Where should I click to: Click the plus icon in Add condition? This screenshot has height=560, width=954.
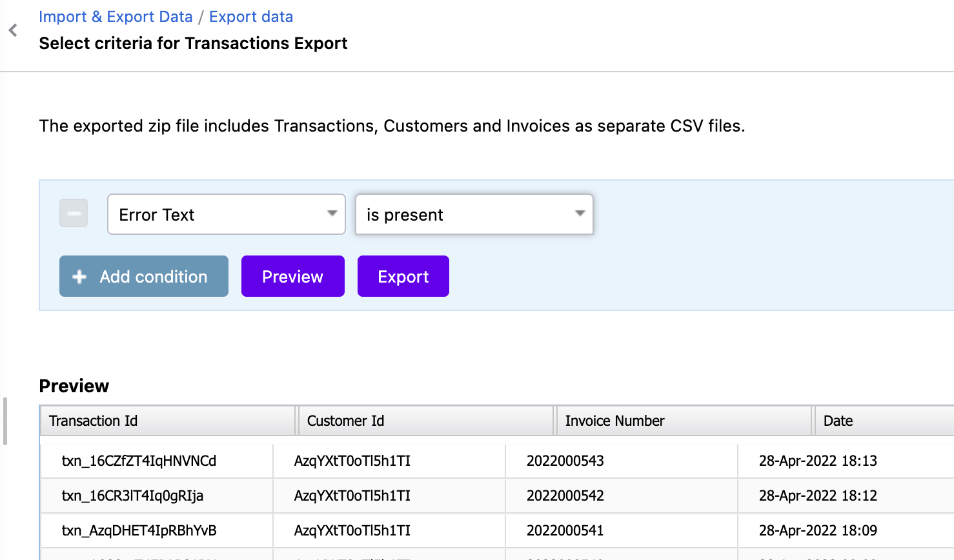(79, 277)
